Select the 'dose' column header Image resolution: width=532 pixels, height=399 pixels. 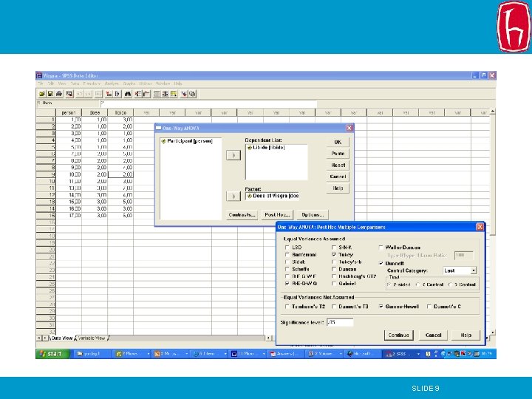point(95,112)
